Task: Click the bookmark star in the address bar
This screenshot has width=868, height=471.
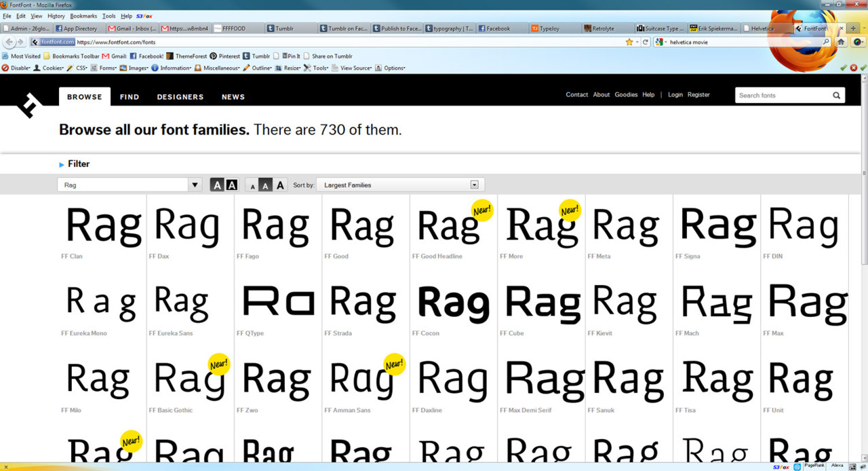Action: [x=629, y=42]
